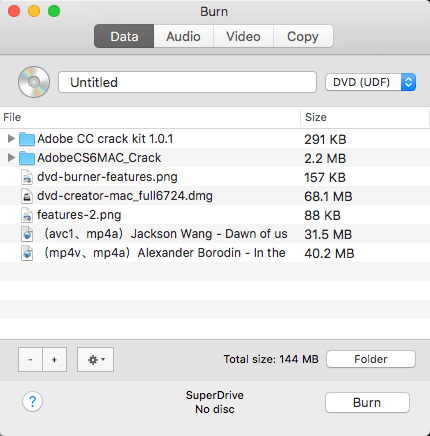Switch to the Video tab
This screenshot has width=430, height=436.
coord(243,36)
